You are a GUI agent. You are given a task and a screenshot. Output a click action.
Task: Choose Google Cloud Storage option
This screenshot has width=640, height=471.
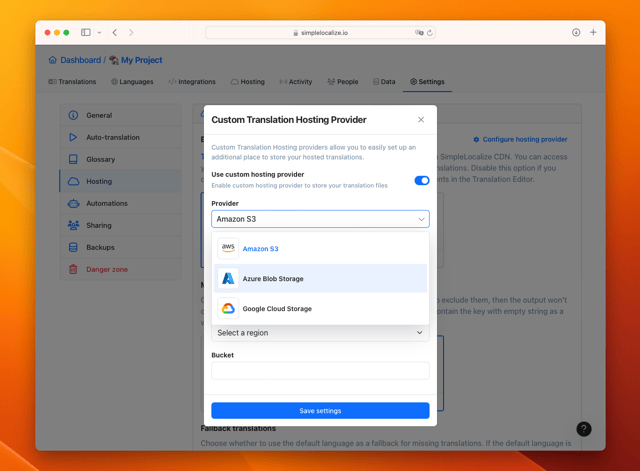tap(320, 309)
